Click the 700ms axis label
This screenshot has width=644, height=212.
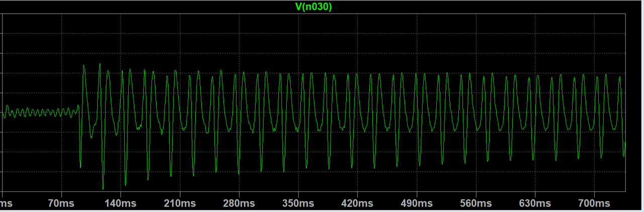[x=594, y=203]
